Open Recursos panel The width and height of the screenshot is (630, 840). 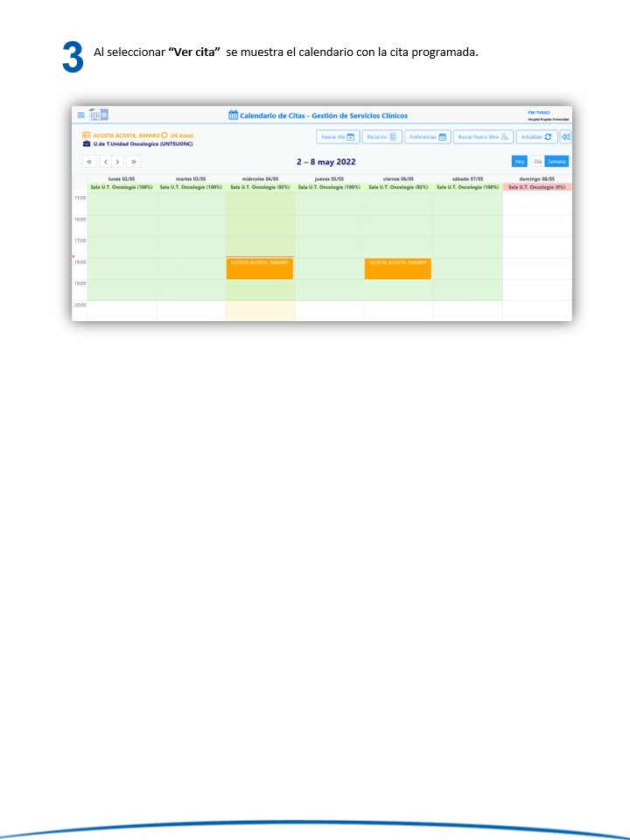[382, 136]
